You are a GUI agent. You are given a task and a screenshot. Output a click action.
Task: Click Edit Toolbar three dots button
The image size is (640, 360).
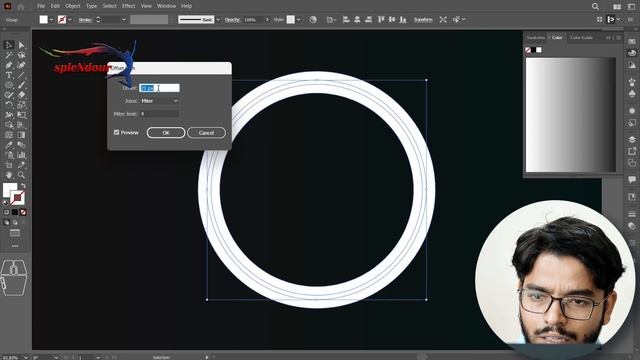pyautogui.click(x=15, y=246)
